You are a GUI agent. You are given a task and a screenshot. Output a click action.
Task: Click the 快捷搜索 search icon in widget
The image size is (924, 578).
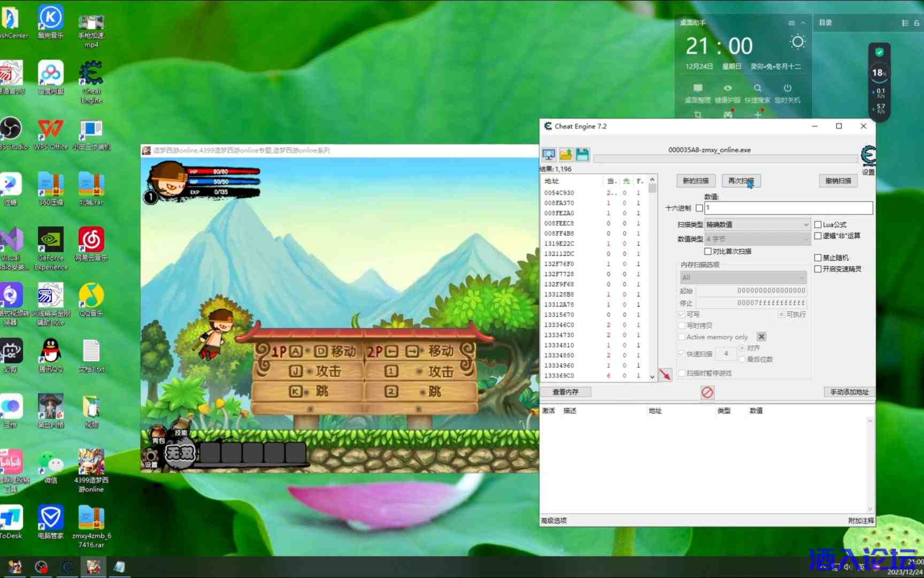click(757, 88)
